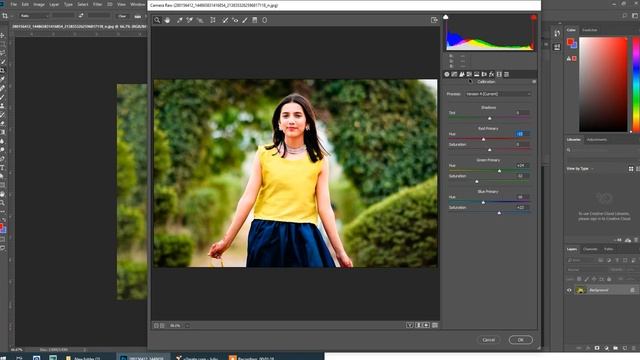Select the Radial Filter tool
Image resolution: width=640 pixels, height=360 pixels.
point(264,20)
